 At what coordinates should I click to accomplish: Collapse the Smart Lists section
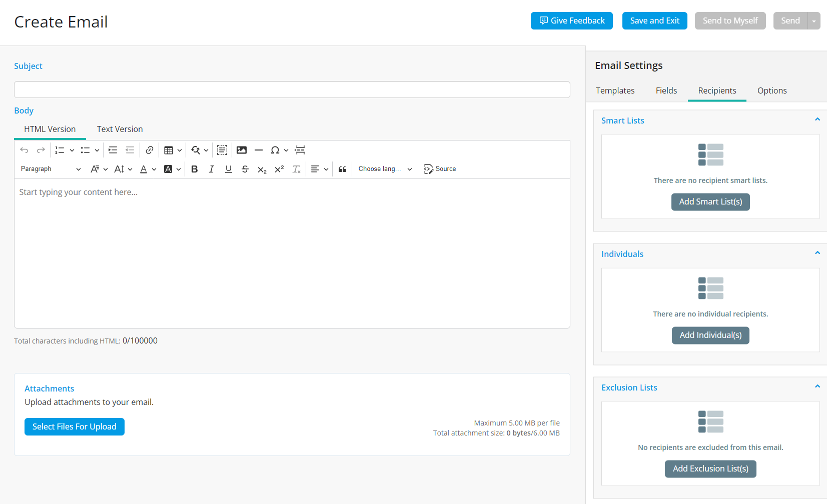(817, 119)
